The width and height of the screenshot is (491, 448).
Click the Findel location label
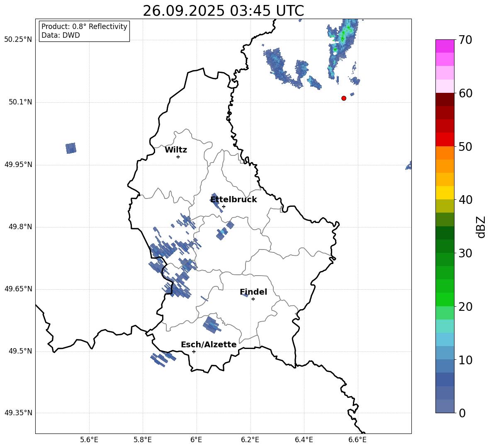tap(253, 292)
